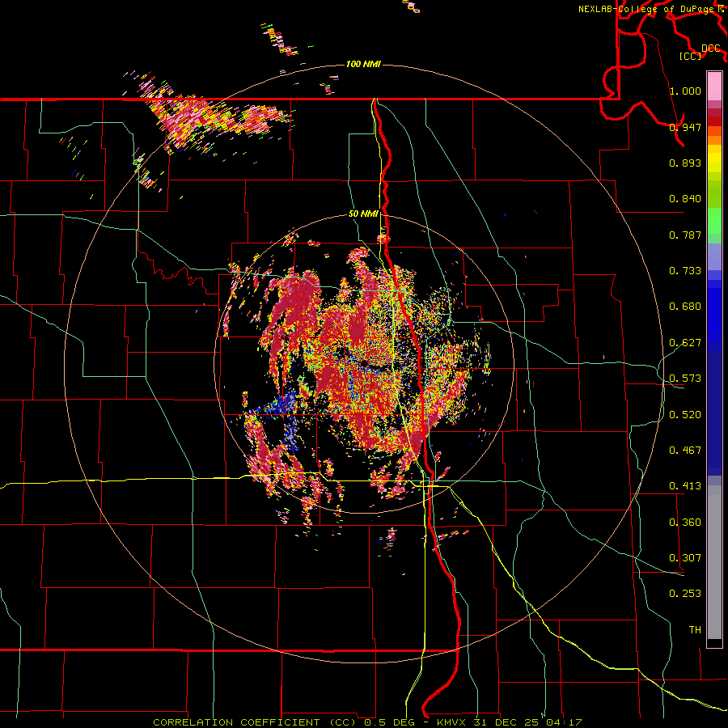
Task: Click the "TH" threshold label
Action: pyautogui.click(x=695, y=630)
